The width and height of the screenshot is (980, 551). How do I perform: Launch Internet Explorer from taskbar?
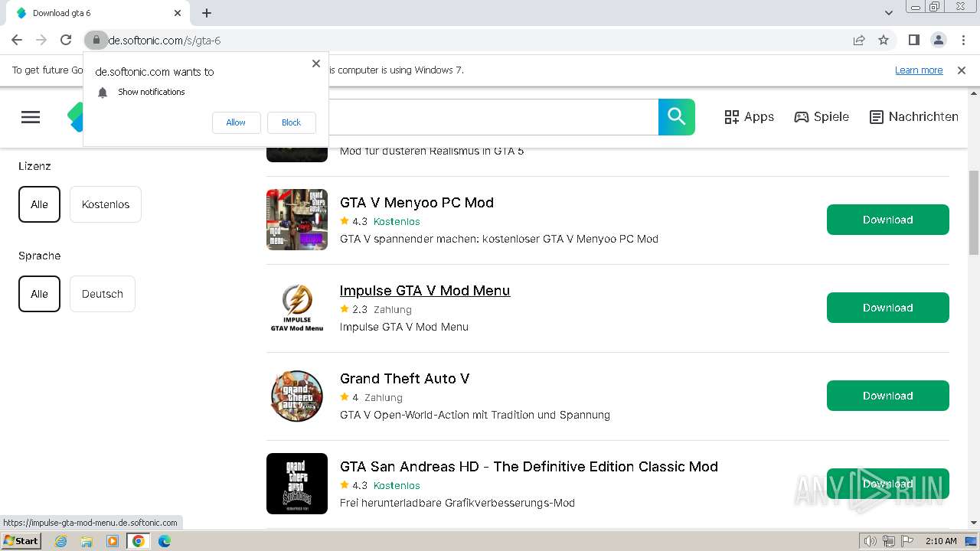61,541
